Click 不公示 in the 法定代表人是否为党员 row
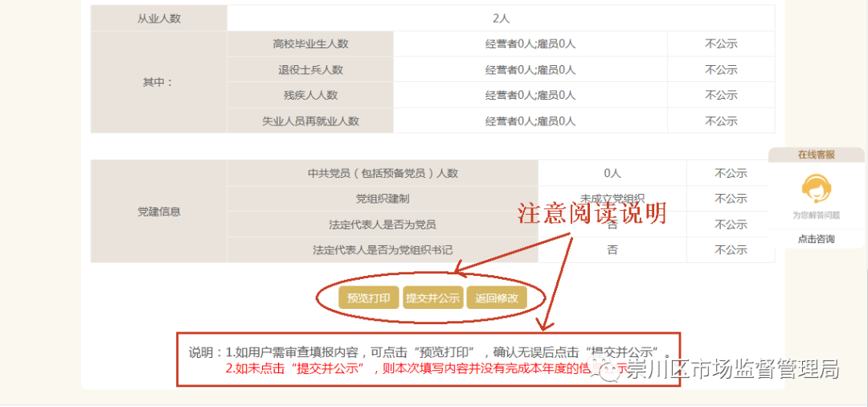This screenshot has height=407, width=868. pyautogui.click(x=731, y=224)
